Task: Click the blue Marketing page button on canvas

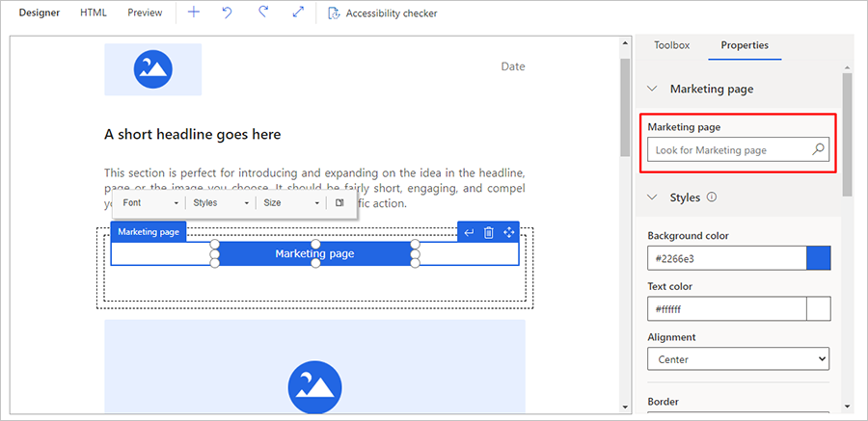Action: [x=314, y=253]
